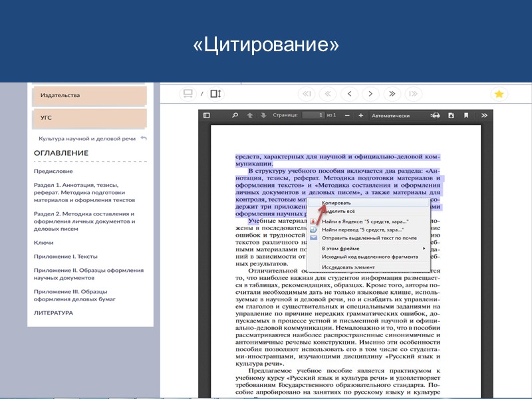Click the page number input field
Screen dimensions: 532x399
pyautogui.click(x=313, y=115)
